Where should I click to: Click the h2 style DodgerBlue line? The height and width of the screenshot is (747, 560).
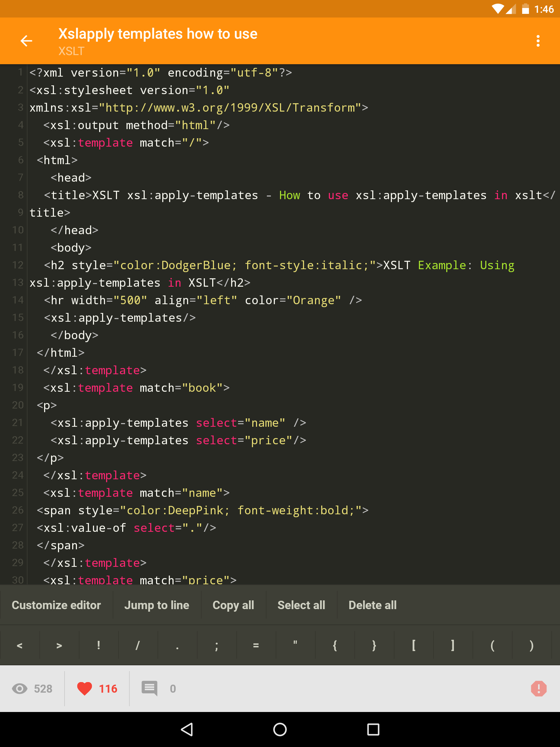(x=279, y=265)
